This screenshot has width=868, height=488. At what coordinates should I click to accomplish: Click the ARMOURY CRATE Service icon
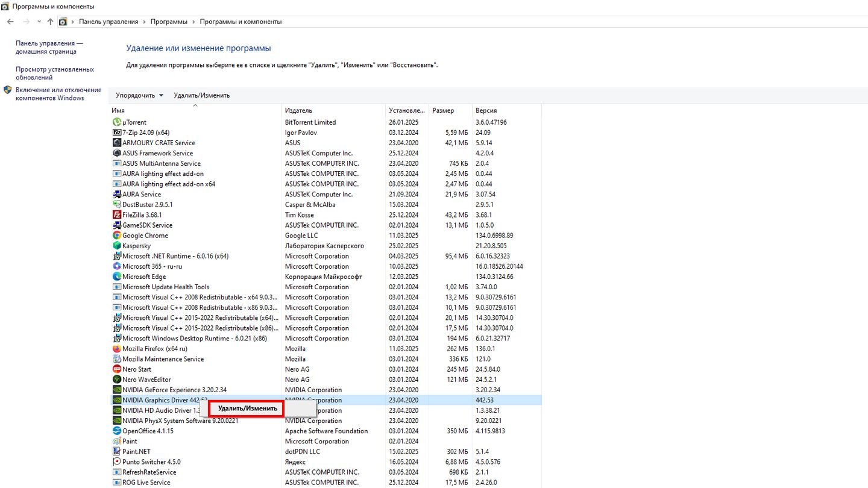pyautogui.click(x=117, y=143)
